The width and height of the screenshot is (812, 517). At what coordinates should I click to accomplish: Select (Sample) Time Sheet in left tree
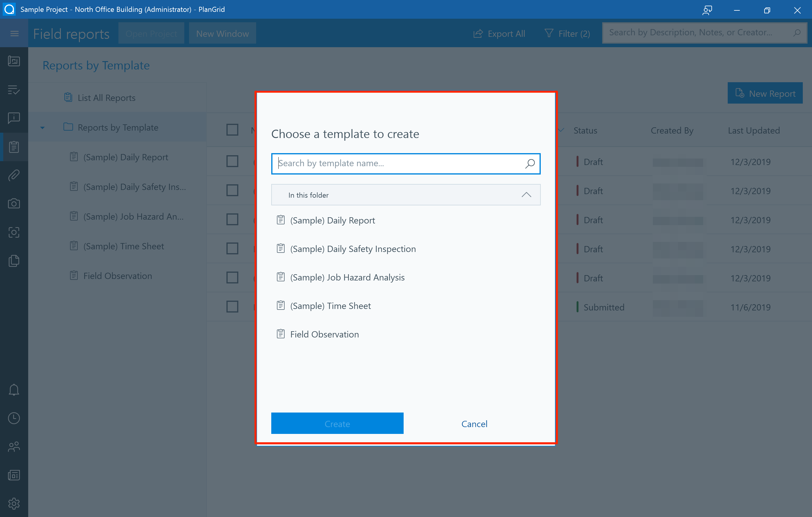click(x=117, y=246)
